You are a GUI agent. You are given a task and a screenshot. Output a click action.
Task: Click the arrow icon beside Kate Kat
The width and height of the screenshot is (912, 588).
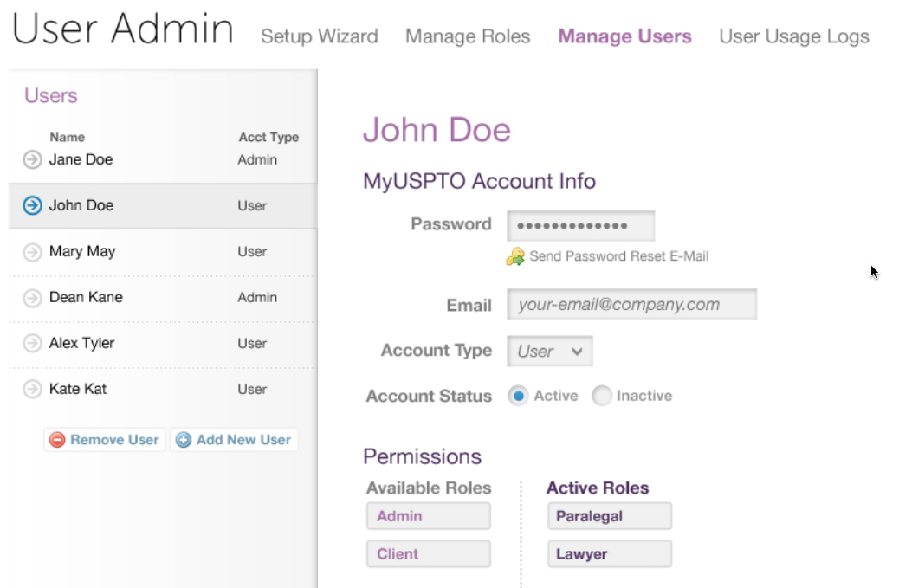coord(32,390)
